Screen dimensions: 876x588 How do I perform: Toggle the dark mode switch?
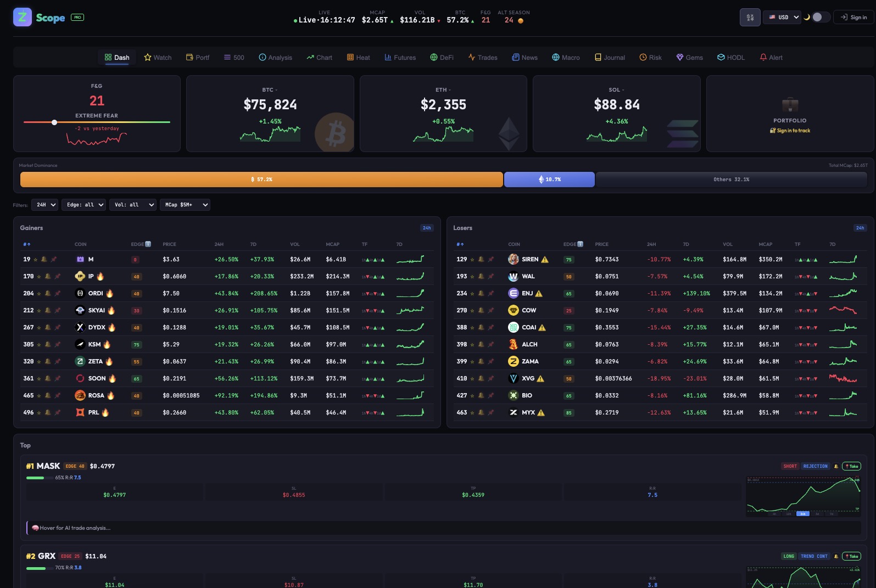(x=821, y=17)
